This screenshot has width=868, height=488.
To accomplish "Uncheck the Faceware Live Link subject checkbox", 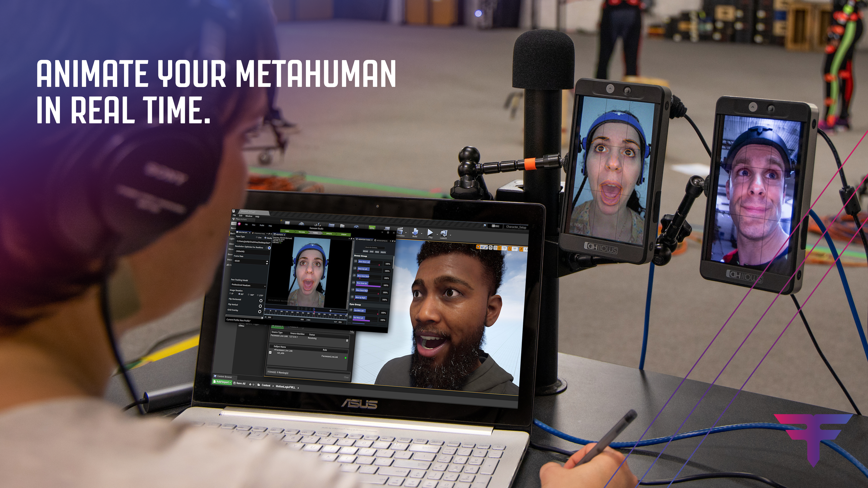I will tap(270, 352).
